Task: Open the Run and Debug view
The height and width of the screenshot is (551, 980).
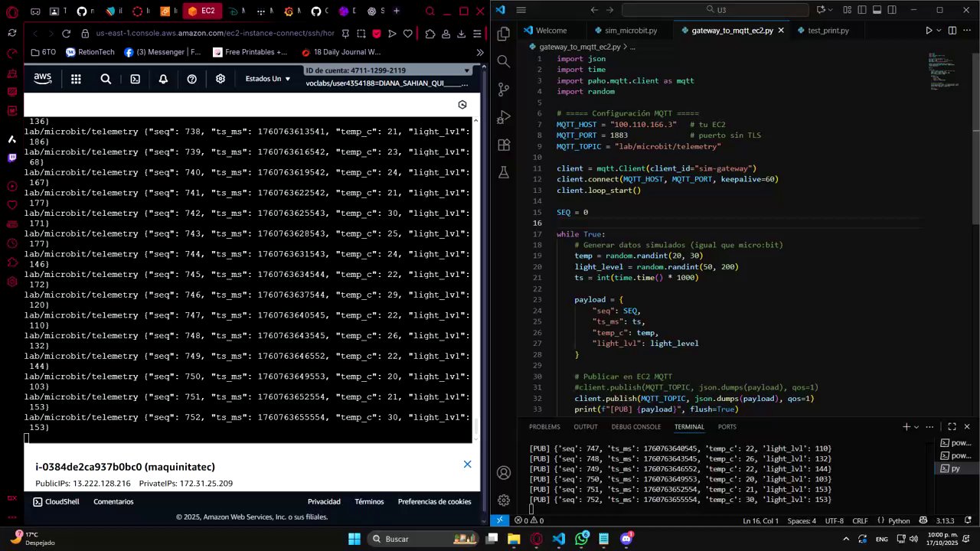Action: pos(504,117)
